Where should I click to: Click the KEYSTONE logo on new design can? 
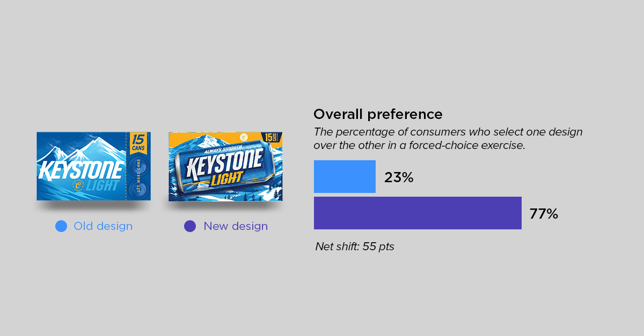tap(224, 163)
